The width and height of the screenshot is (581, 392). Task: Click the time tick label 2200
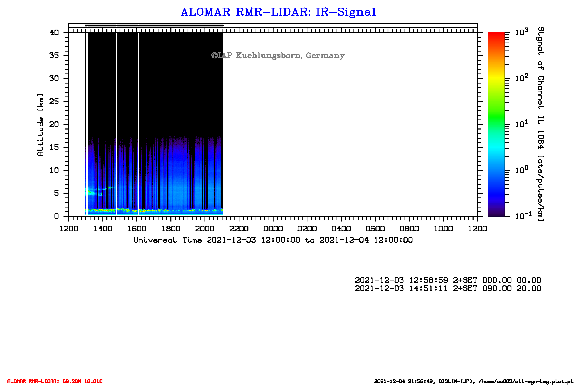[x=239, y=229]
